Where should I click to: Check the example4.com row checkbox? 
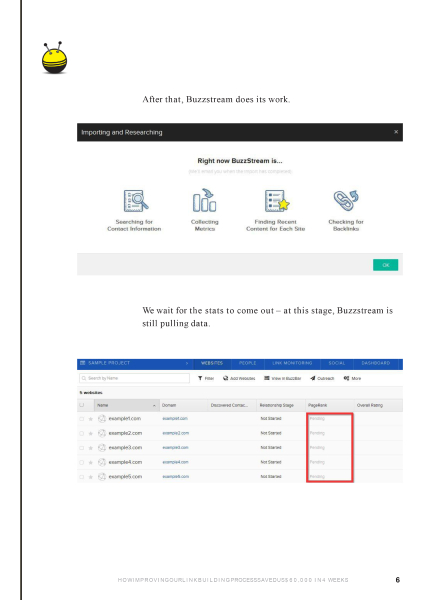(x=82, y=462)
